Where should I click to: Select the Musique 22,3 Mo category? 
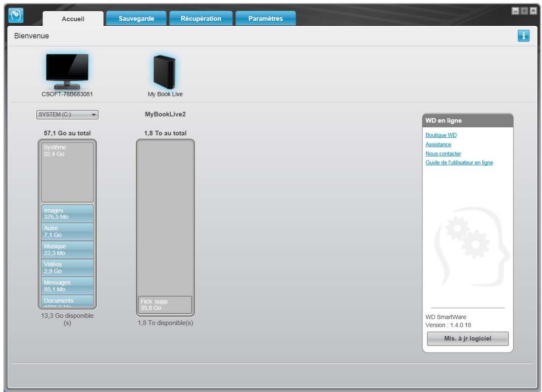tap(67, 250)
